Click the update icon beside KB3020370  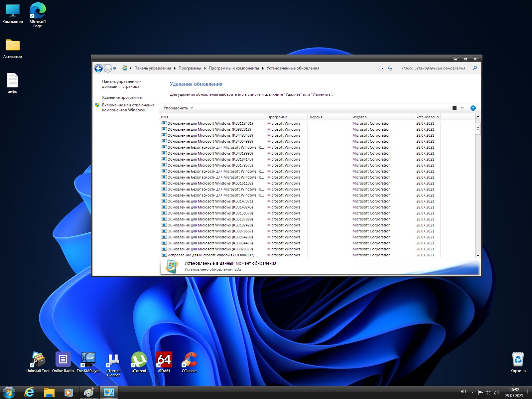pos(164,249)
